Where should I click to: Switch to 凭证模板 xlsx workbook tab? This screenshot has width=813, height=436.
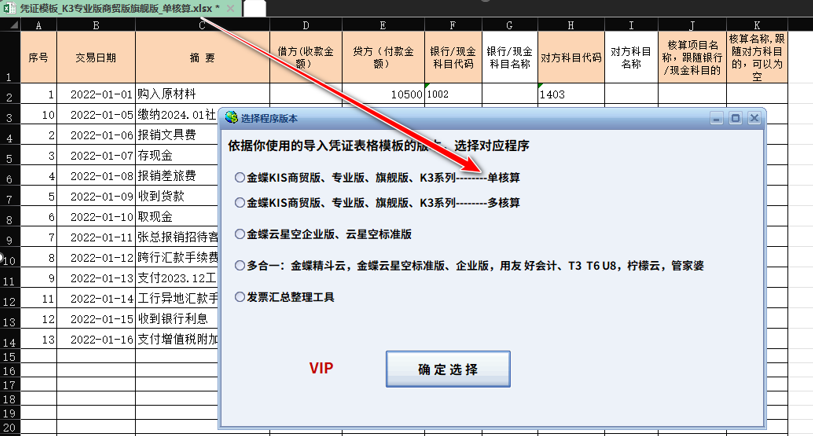[119, 8]
